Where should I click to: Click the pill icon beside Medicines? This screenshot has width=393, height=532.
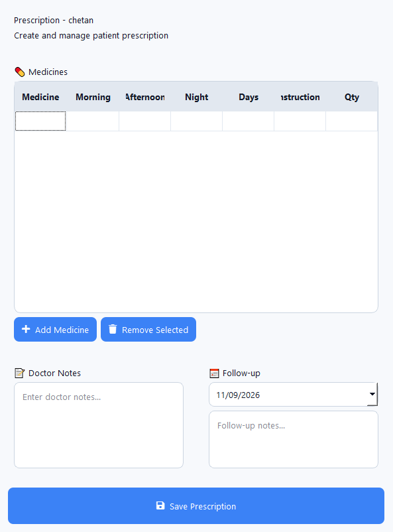20,72
